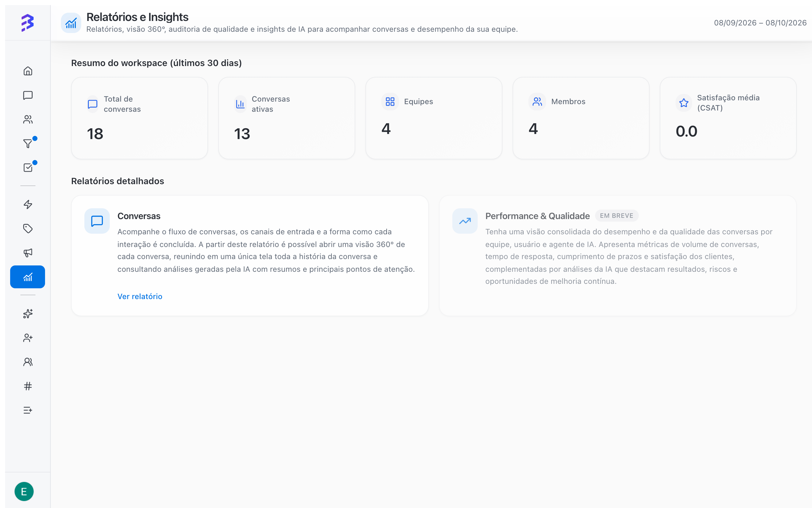
Task: Open the add user icon in sidebar
Action: click(x=28, y=338)
